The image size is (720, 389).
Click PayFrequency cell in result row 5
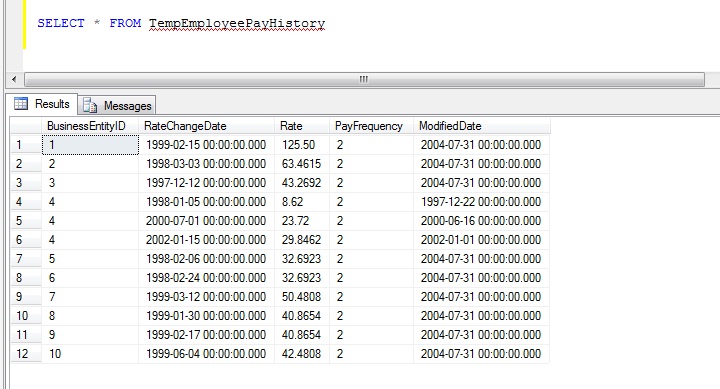pyautogui.click(x=371, y=221)
